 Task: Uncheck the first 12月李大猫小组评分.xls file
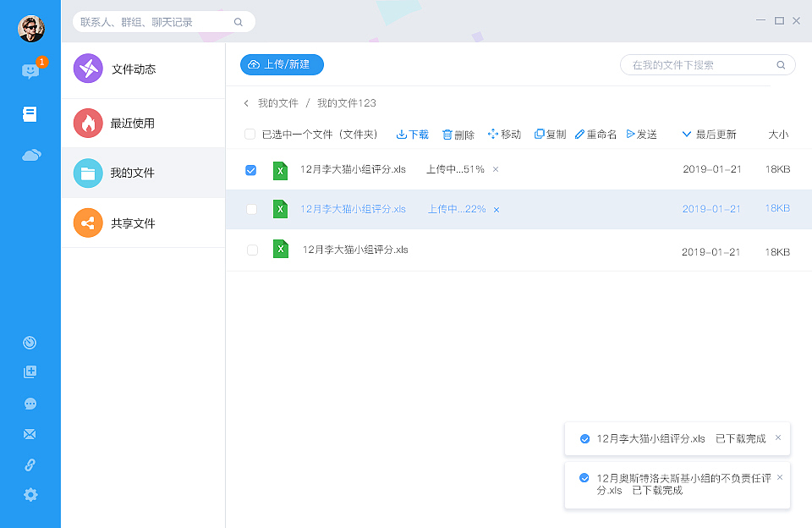click(x=250, y=170)
